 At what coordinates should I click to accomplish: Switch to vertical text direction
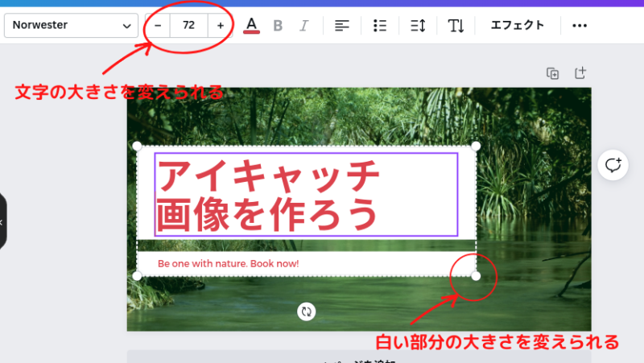click(456, 26)
